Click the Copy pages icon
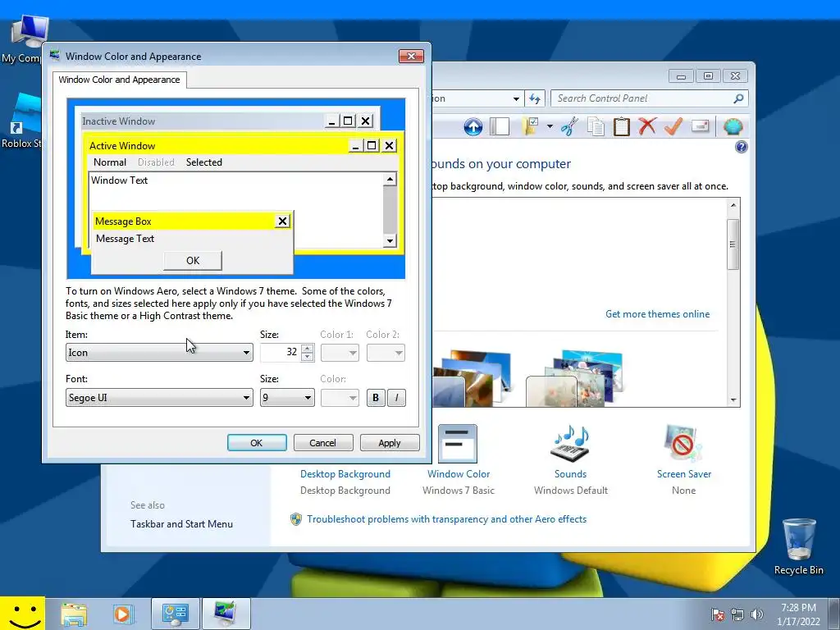The height and width of the screenshot is (630, 840). 596,127
